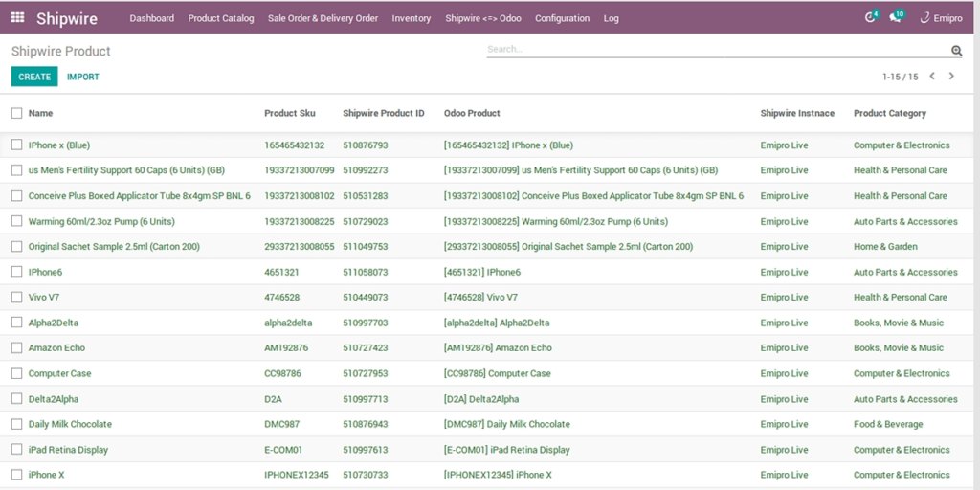This screenshot has width=980, height=490.
Task: Open the conversations chat icon
Action: (896, 17)
